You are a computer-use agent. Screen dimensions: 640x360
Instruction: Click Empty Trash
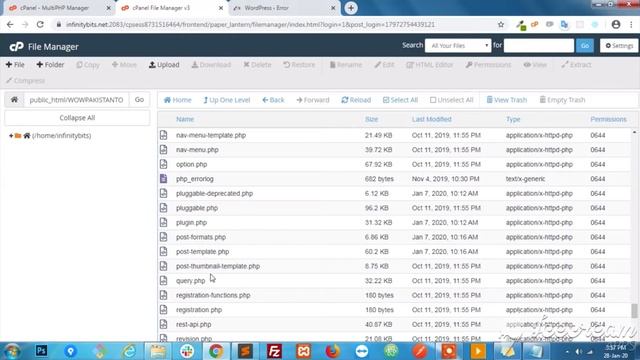[562, 100]
